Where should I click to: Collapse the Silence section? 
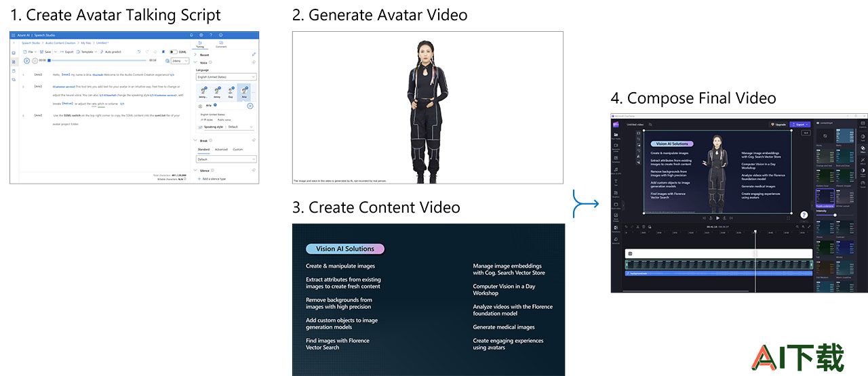coord(195,171)
